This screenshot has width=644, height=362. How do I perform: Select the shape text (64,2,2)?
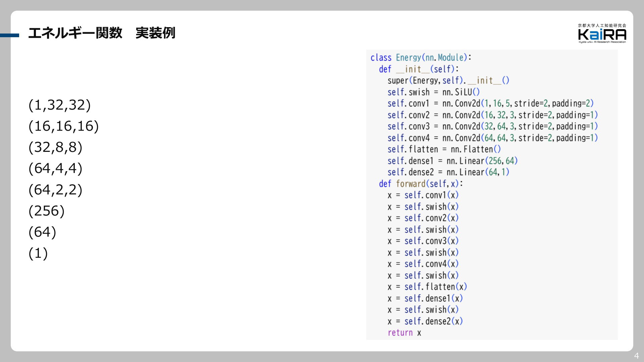[x=55, y=190]
